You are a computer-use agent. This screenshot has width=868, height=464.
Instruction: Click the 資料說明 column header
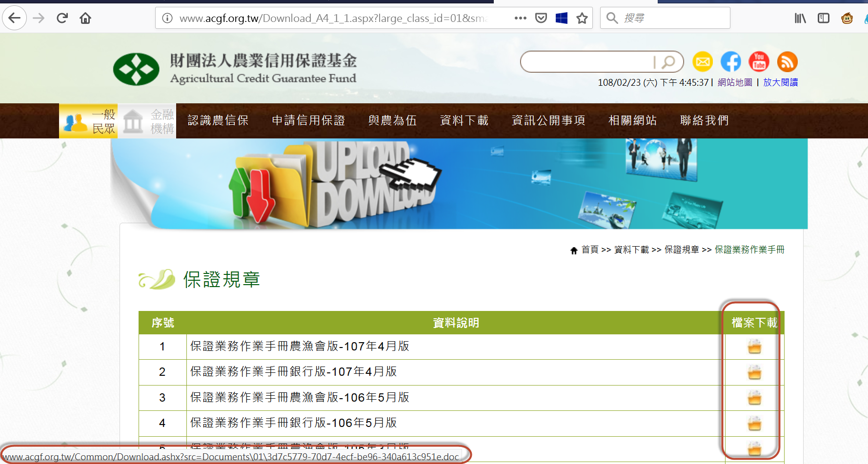[456, 323]
